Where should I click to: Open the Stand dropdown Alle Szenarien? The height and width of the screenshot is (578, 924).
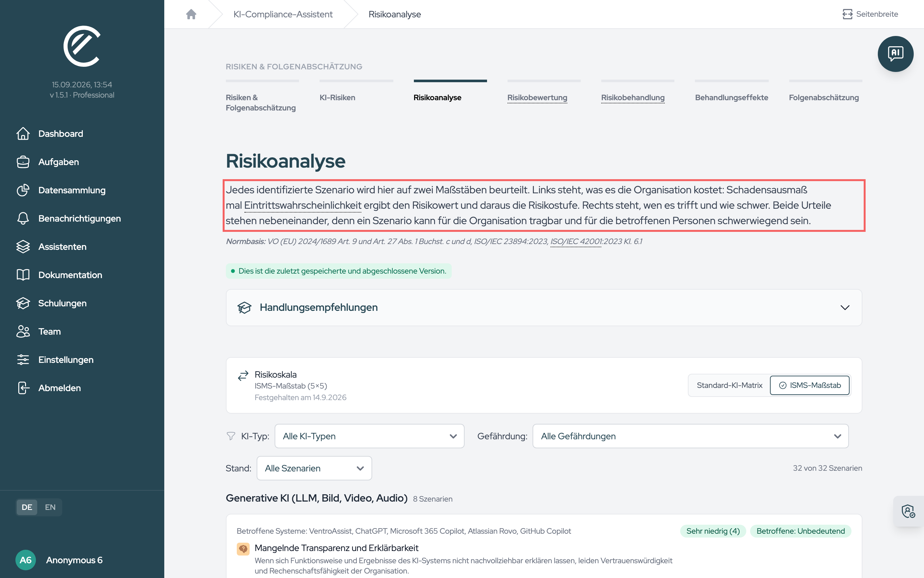point(314,468)
